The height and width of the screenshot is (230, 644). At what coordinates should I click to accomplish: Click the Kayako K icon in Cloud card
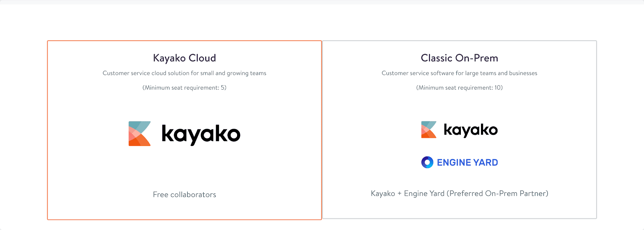point(139,133)
